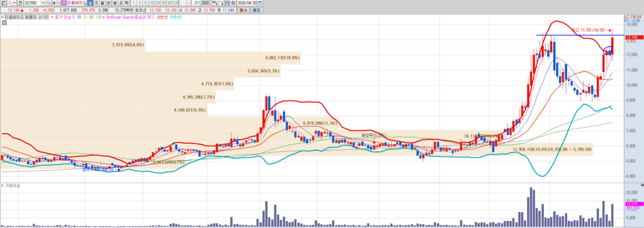The width and height of the screenshot is (644, 228).
Task: Click volume profile label 6,062,132(10.0%)
Action: point(282,58)
